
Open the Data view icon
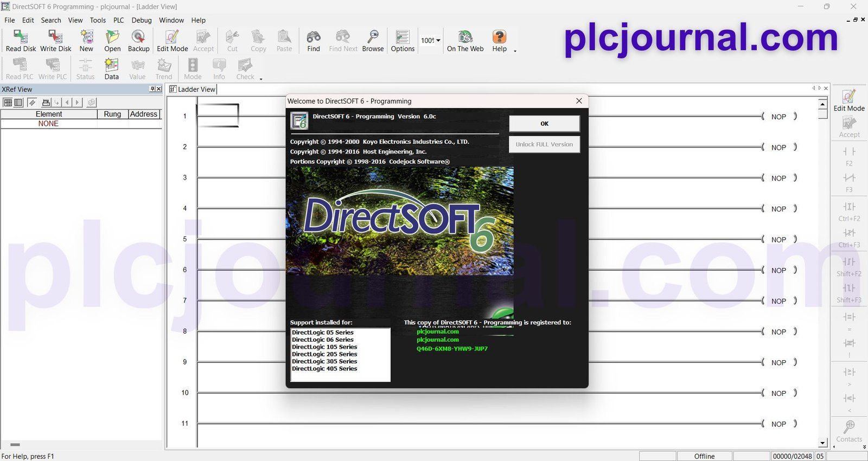click(x=112, y=69)
